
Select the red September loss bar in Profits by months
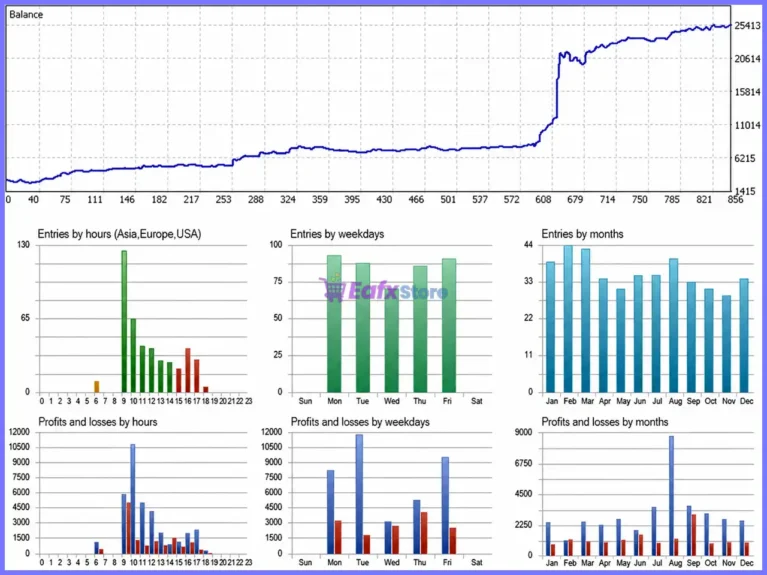click(x=694, y=535)
